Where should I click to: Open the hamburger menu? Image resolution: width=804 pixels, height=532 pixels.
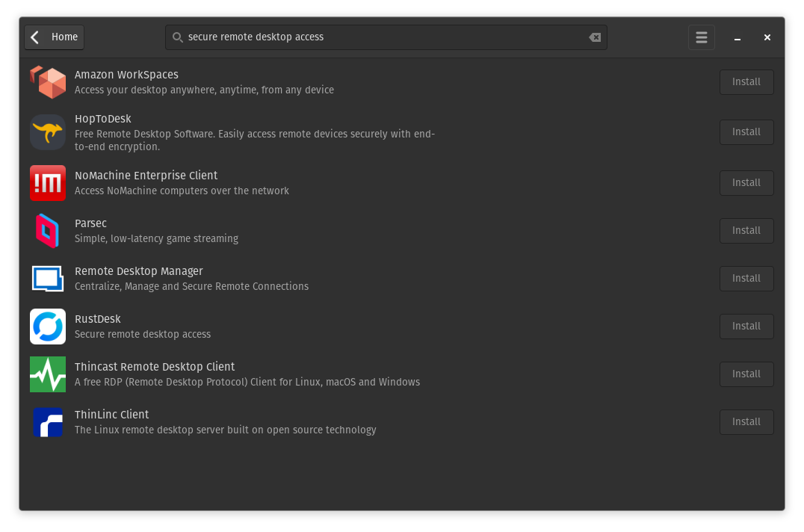[702, 37]
